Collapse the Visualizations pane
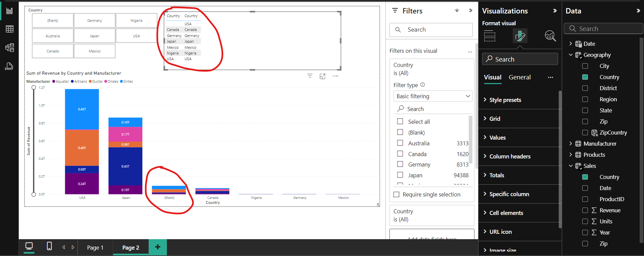Screen dimensions: 644x256 pyautogui.click(x=555, y=11)
